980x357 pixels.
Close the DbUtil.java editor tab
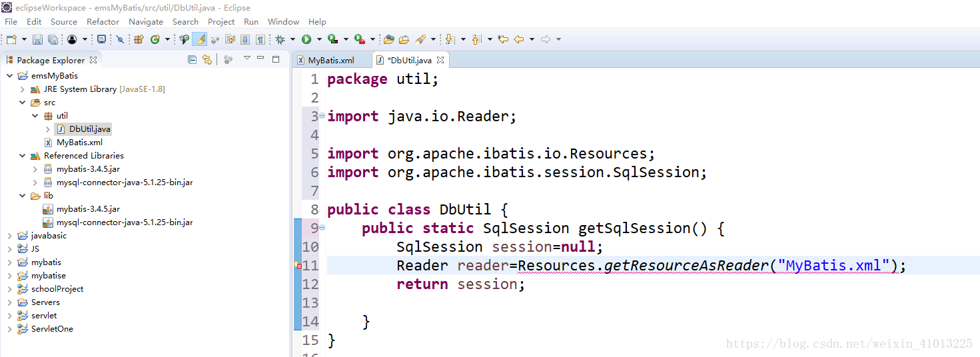click(440, 60)
